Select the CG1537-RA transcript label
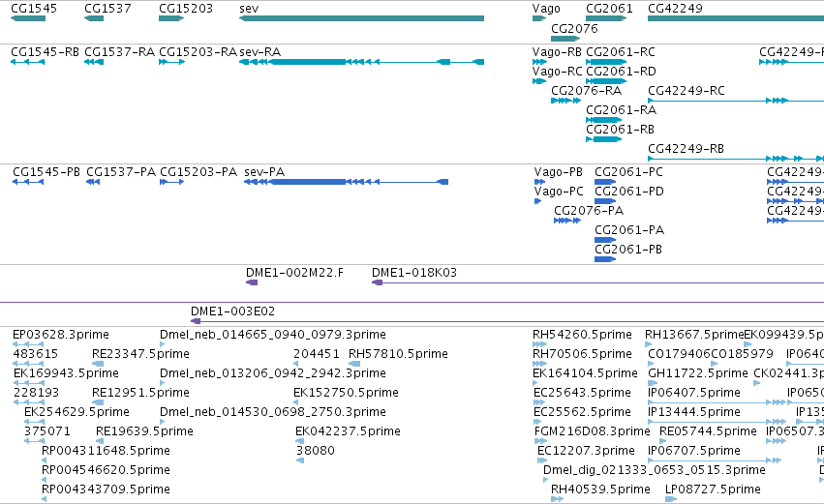The width and height of the screenshot is (824, 504). point(119,52)
